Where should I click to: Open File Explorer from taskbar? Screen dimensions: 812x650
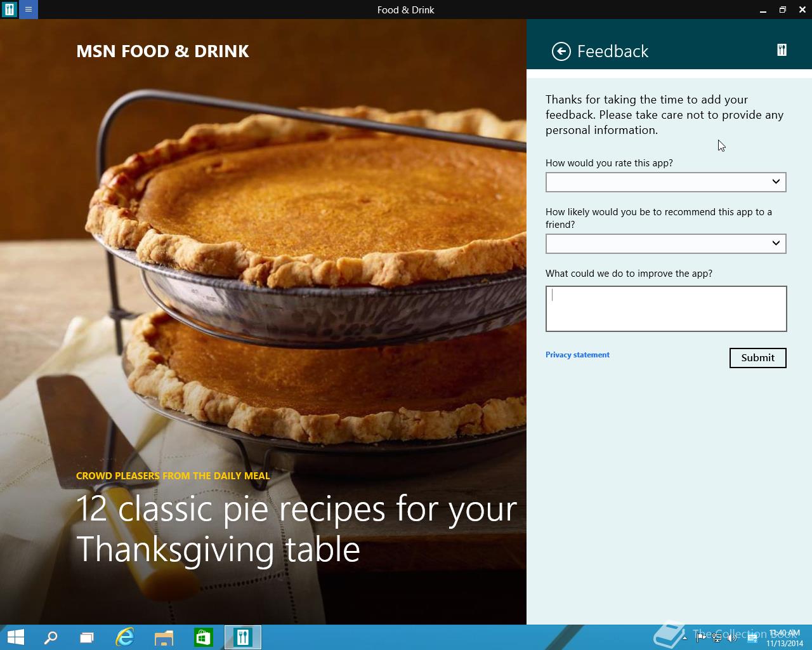coord(164,637)
